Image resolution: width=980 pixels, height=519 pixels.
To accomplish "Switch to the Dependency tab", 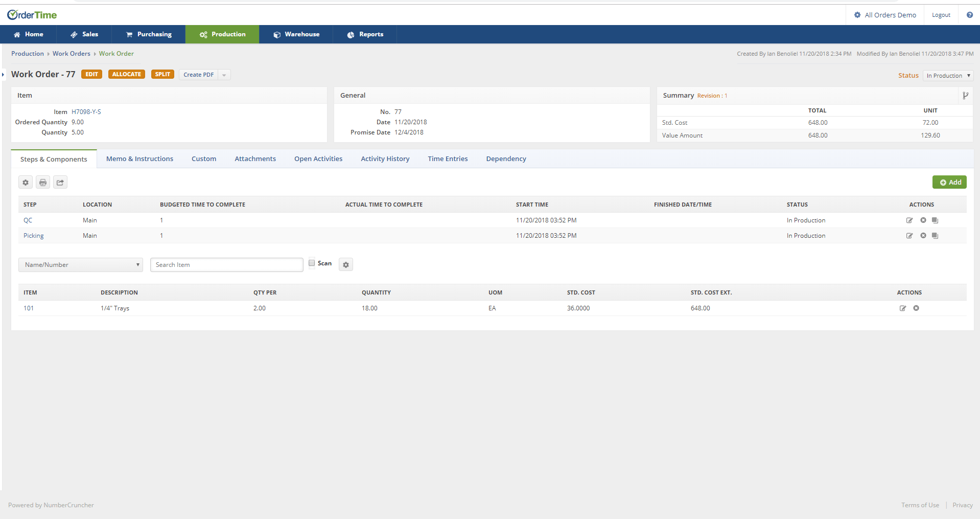I will [506, 159].
